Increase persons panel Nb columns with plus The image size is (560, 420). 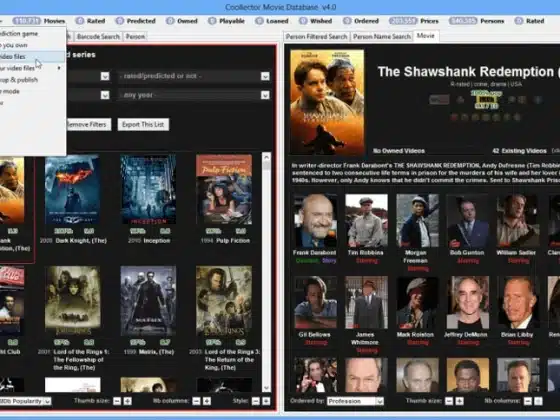pos(538,401)
